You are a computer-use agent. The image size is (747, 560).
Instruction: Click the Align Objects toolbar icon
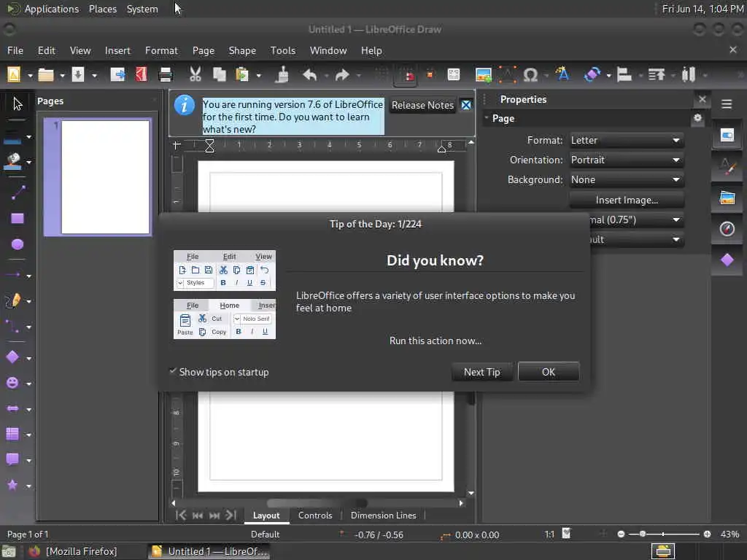point(624,75)
